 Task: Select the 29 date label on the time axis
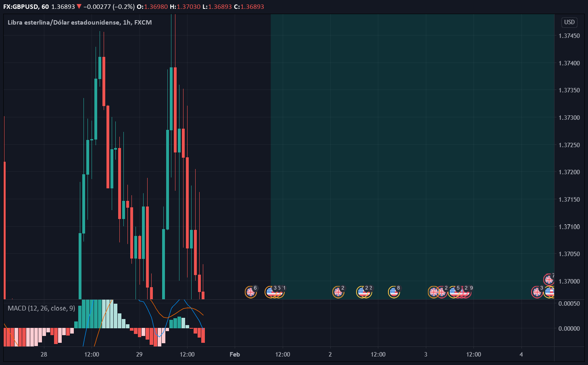click(139, 355)
